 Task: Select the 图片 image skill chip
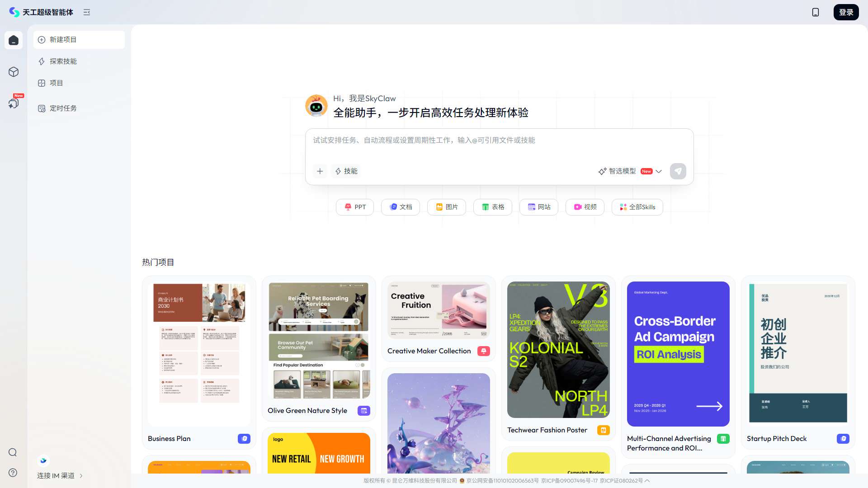(447, 207)
